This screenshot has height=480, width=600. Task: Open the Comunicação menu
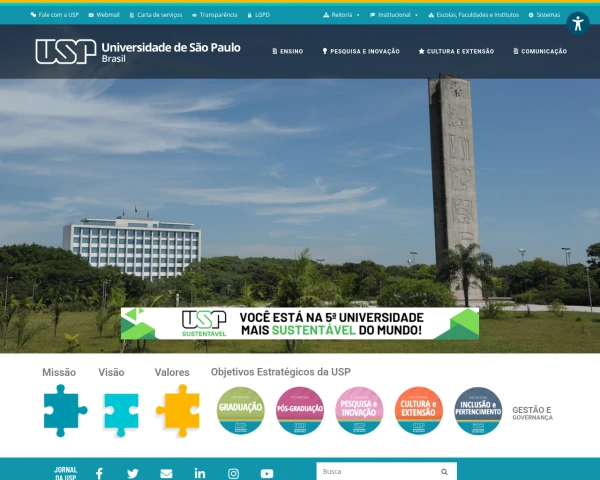(540, 51)
